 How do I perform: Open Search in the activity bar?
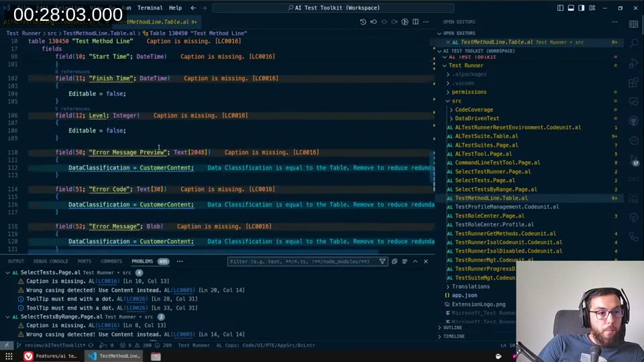click(x=633, y=43)
